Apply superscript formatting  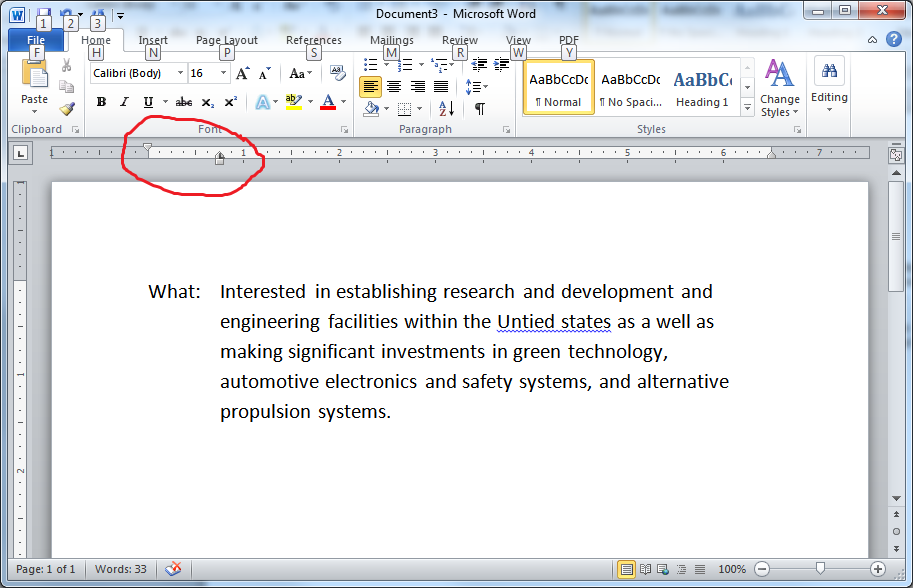[x=231, y=102]
